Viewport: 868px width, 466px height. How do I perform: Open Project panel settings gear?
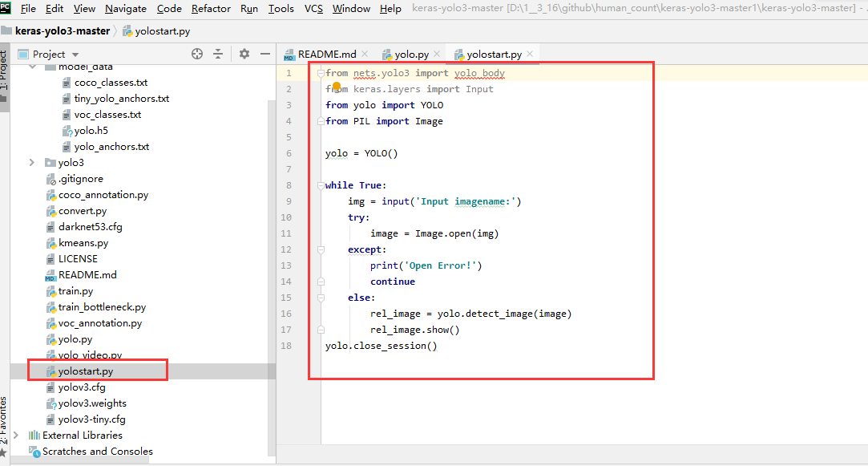[x=244, y=54]
